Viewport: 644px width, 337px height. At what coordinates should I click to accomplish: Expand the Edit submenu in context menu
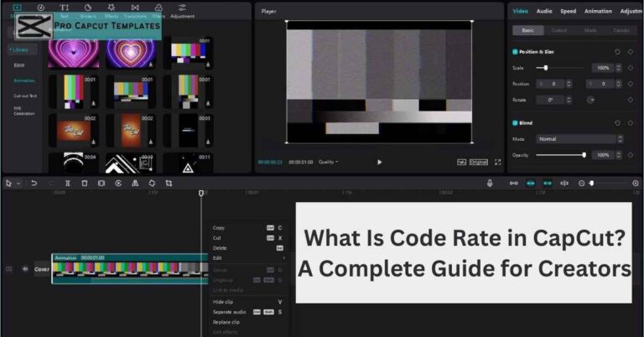[249, 258]
